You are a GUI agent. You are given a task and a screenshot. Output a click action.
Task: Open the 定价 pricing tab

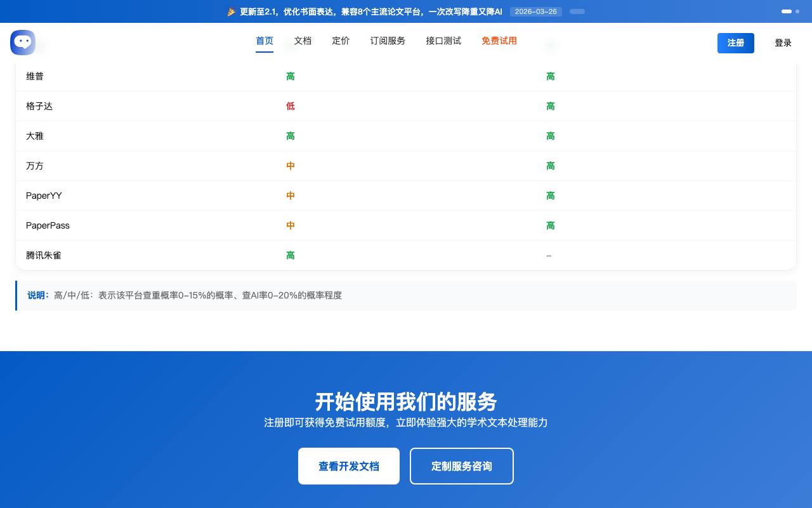pos(341,41)
